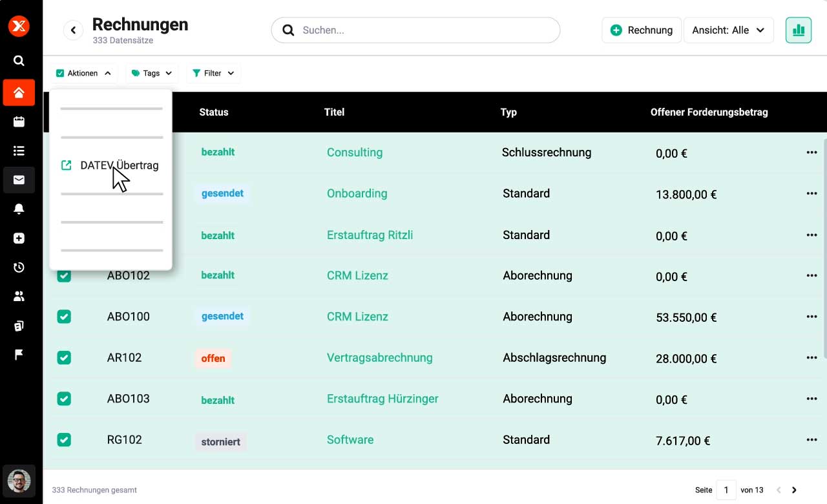Open the Tags dropdown
This screenshot has height=504, width=827.
151,73
